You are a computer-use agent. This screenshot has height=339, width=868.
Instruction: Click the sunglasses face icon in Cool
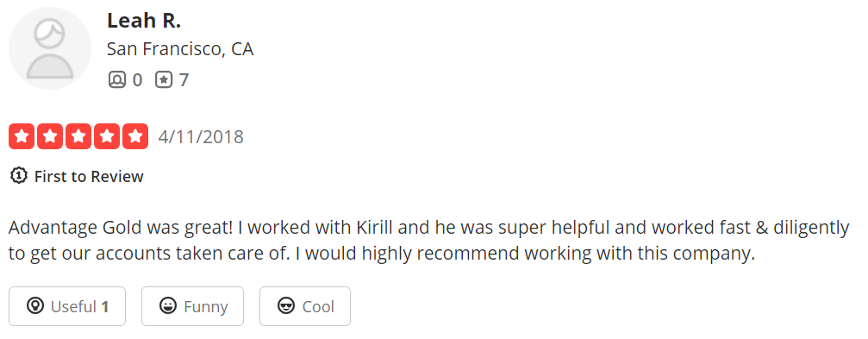pos(285,305)
